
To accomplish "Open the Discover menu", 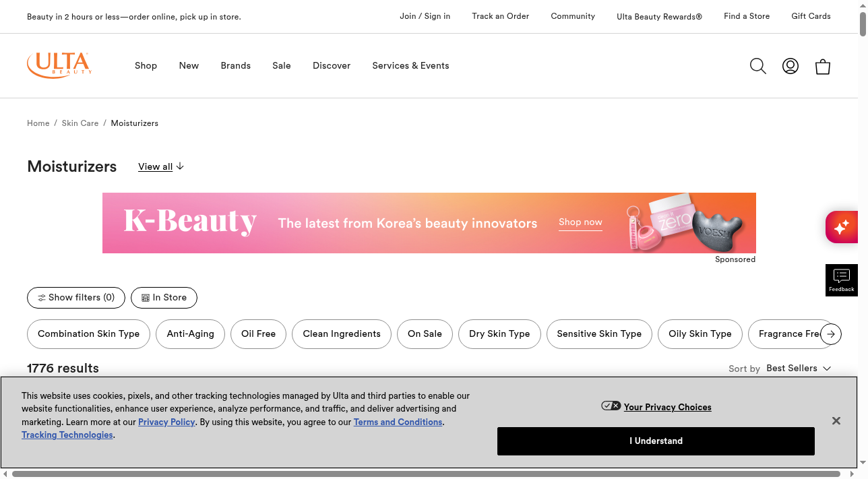I will [x=332, y=65].
